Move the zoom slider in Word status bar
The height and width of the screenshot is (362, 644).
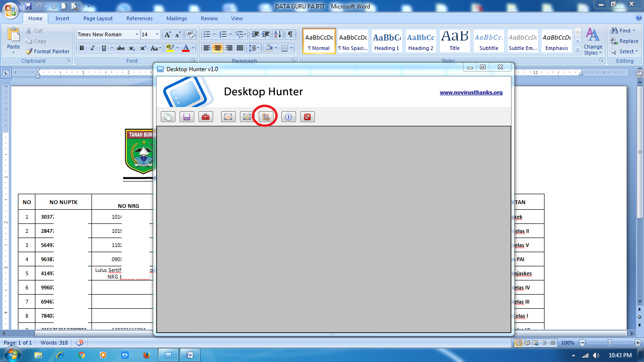610,343
